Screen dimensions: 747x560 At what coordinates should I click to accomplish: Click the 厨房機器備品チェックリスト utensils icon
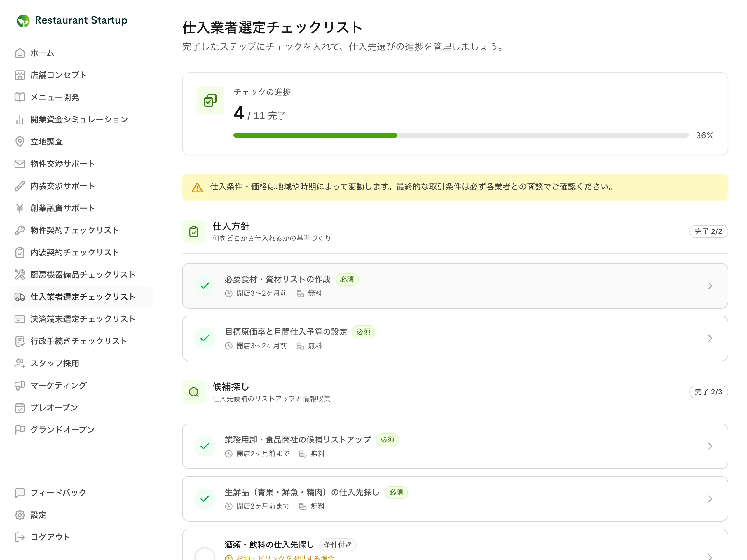20,274
